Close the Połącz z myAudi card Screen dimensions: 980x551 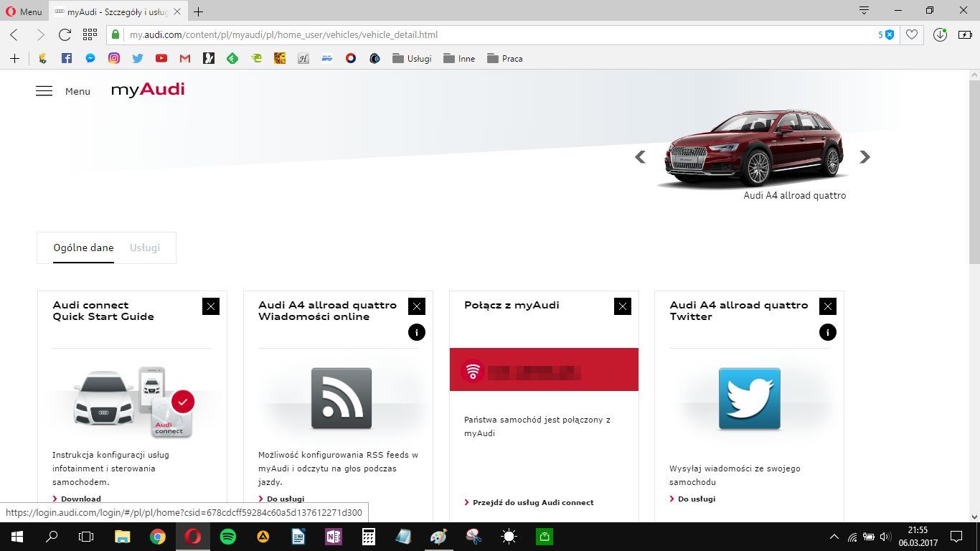[623, 306]
